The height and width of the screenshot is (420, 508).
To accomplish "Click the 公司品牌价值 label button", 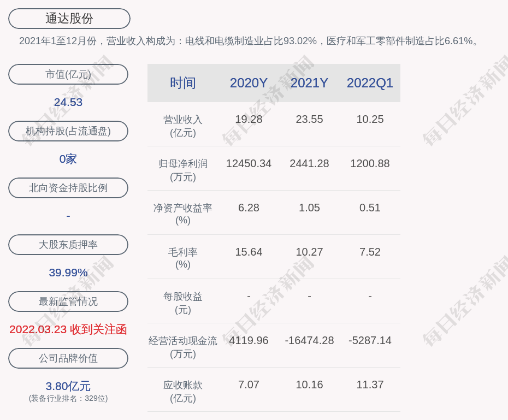I will (68, 358).
